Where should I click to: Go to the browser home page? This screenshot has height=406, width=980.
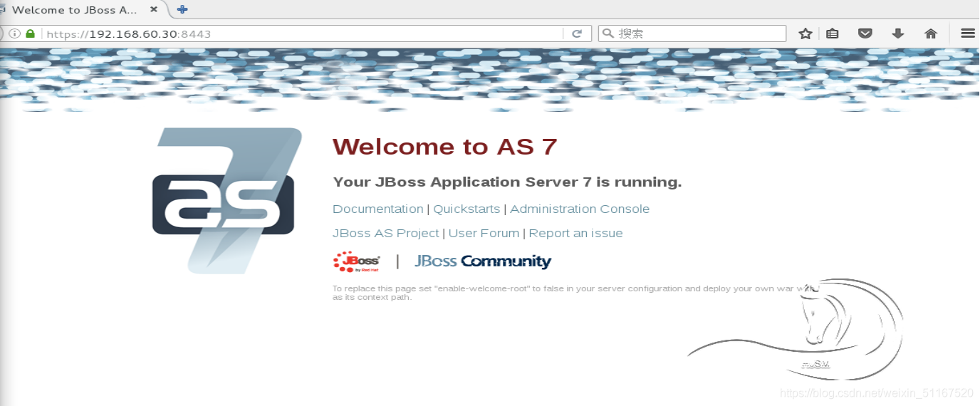pyautogui.click(x=930, y=33)
